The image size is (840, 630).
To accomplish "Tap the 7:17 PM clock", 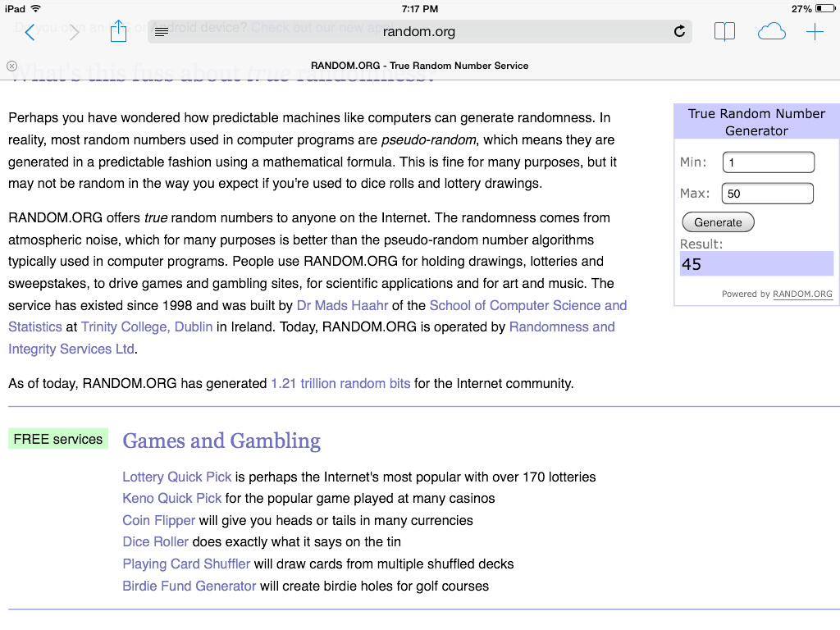I will click(419, 8).
